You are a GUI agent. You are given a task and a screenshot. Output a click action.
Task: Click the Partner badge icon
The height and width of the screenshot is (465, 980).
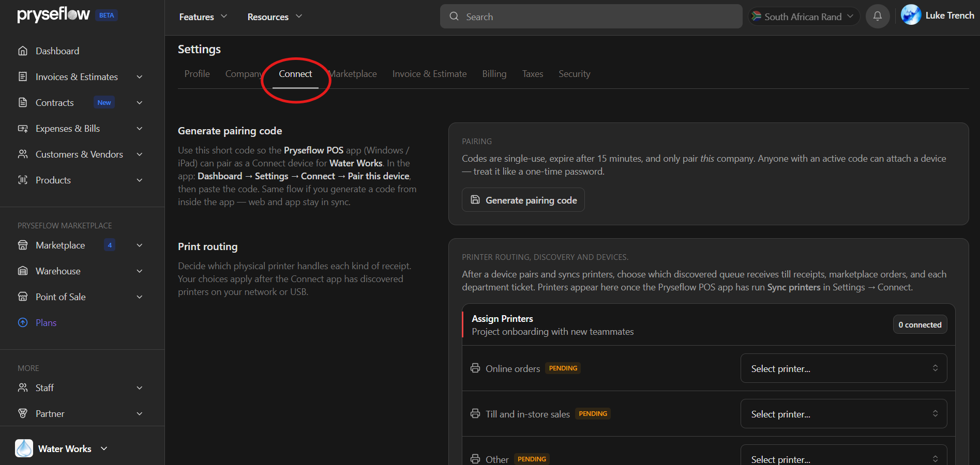coord(23,413)
